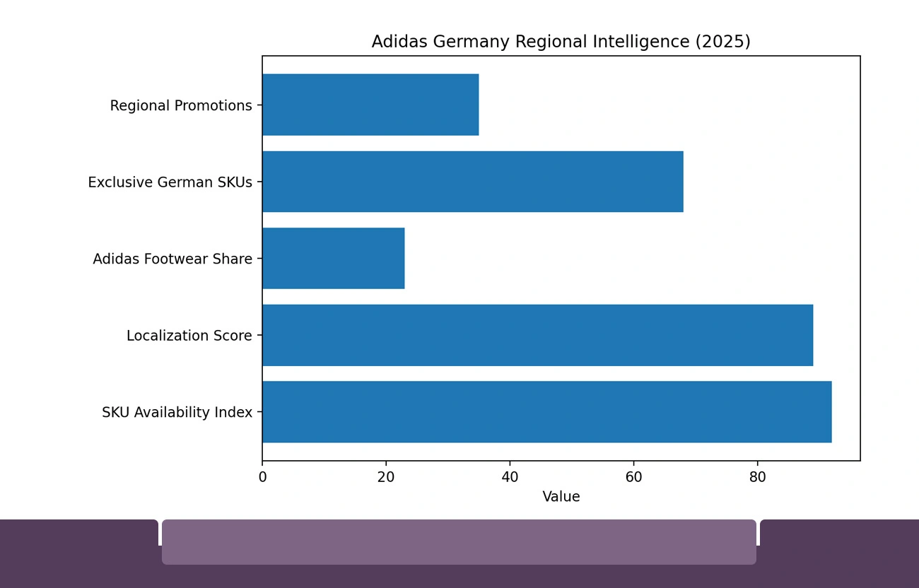This screenshot has width=919, height=588.
Task: Click the x-axis tick label '60'
Action: click(x=633, y=478)
